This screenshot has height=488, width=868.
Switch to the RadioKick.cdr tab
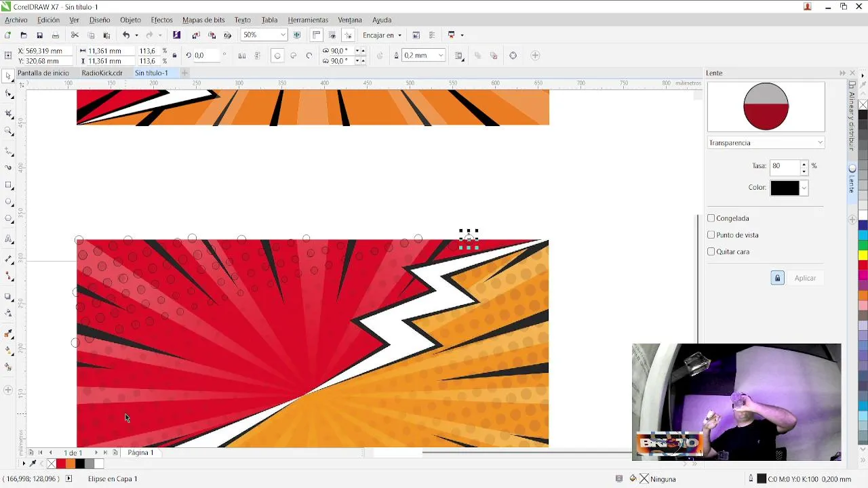pyautogui.click(x=102, y=73)
